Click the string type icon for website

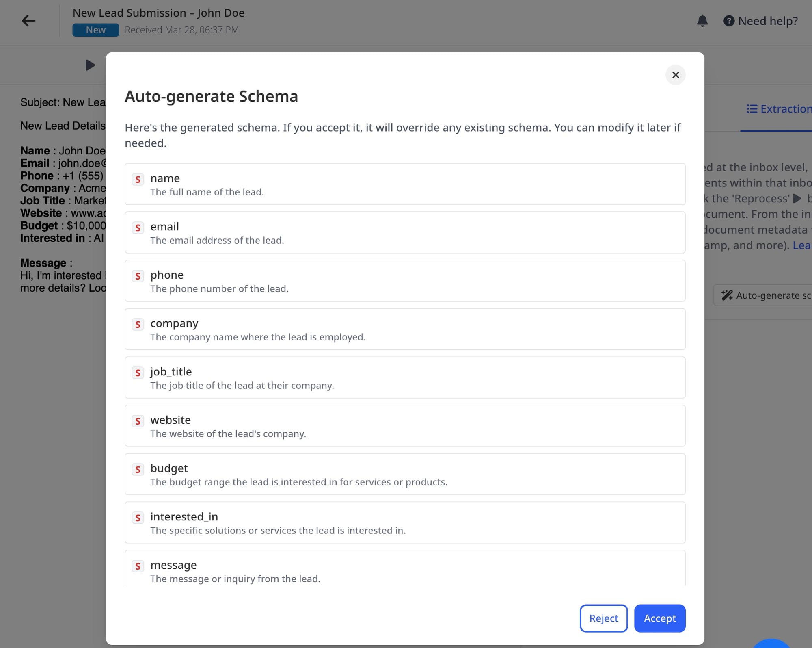pyautogui.click(x=138, y=421)
